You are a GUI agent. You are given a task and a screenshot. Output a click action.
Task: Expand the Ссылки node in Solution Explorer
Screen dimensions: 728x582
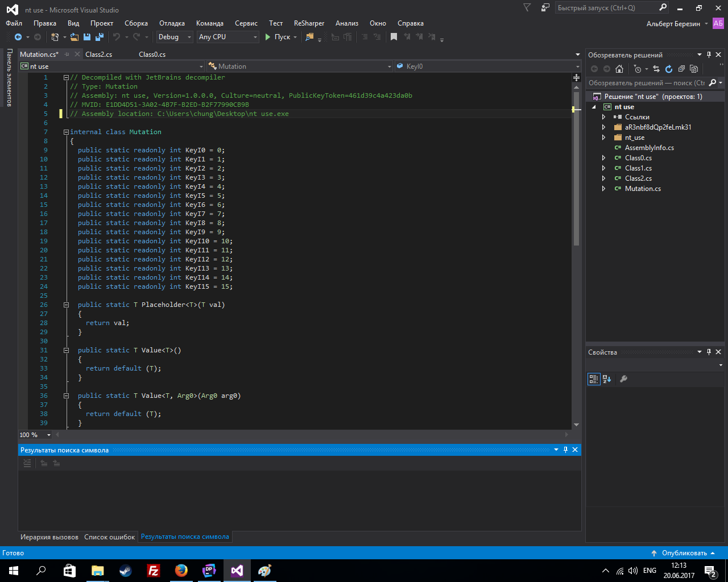pos(603,117)
